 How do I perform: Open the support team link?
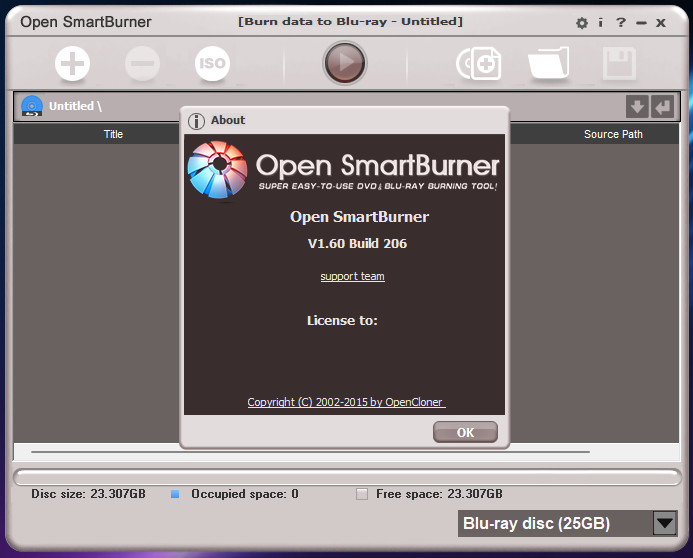(x=352, y=277)
